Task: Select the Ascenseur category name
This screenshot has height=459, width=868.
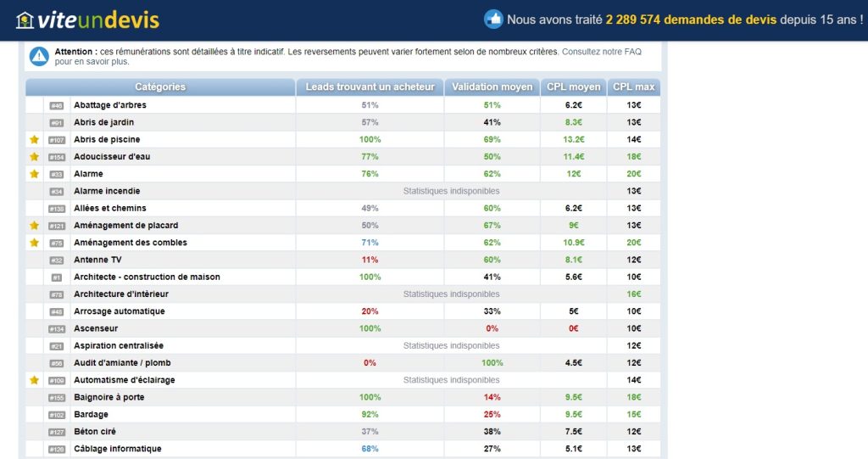Action: 96,328
